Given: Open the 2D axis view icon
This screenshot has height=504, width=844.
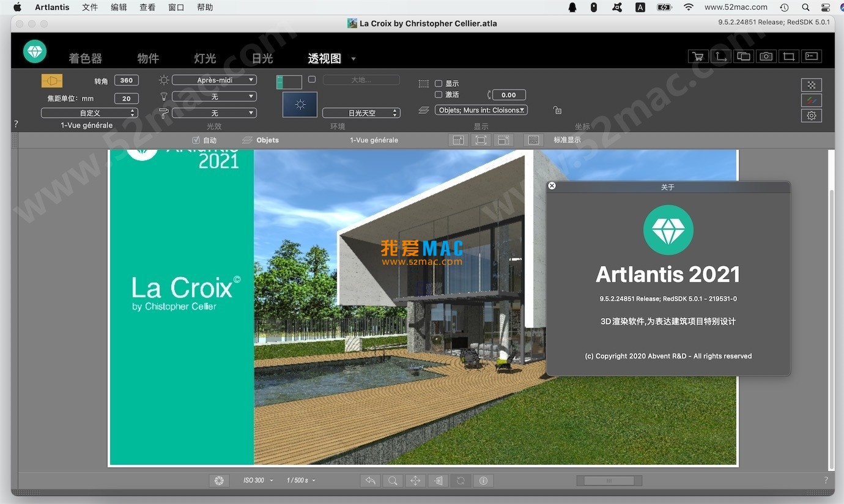Looking at the screenshot, I should [x=721, y=56].
